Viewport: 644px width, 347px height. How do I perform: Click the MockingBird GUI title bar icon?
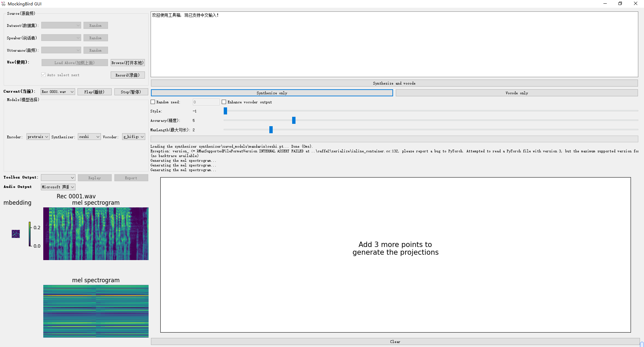[x=3, y=4]
